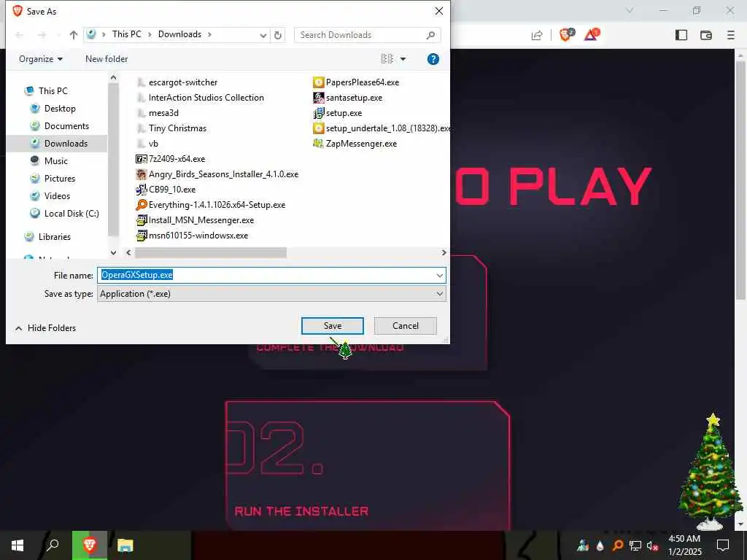Click the Back arrow in Save As dialog
This screenshot has width=747, height=560.
point(20,35)
